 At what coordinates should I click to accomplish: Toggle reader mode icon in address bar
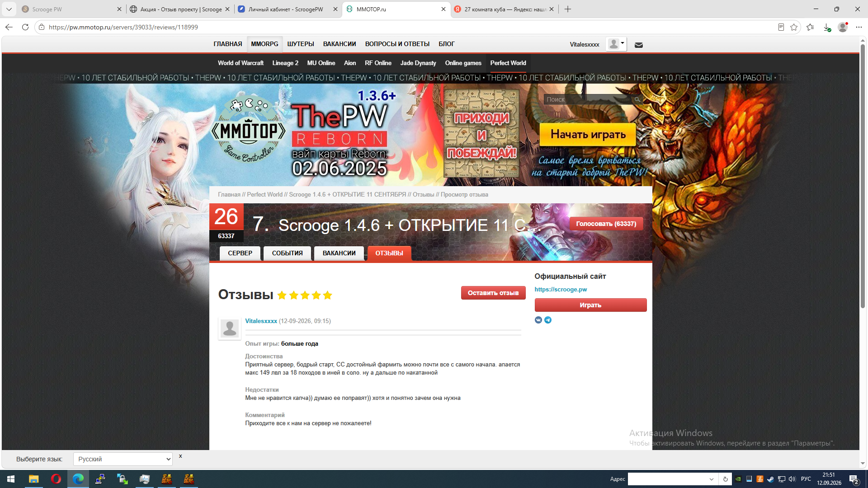(781, 27)
